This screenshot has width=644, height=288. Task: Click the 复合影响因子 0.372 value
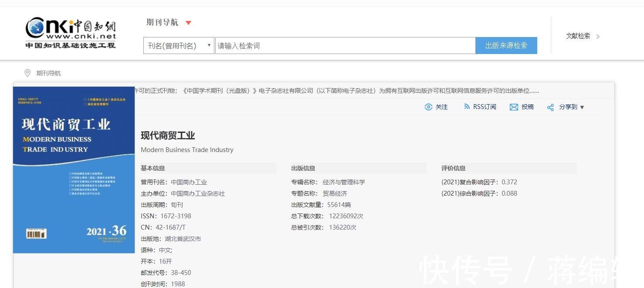(x=509, y=182)
